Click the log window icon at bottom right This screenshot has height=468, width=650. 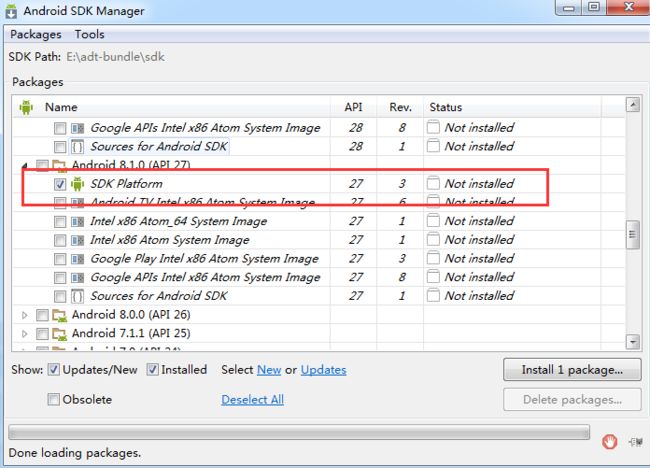pyautogui.click(x=636, y=441)
